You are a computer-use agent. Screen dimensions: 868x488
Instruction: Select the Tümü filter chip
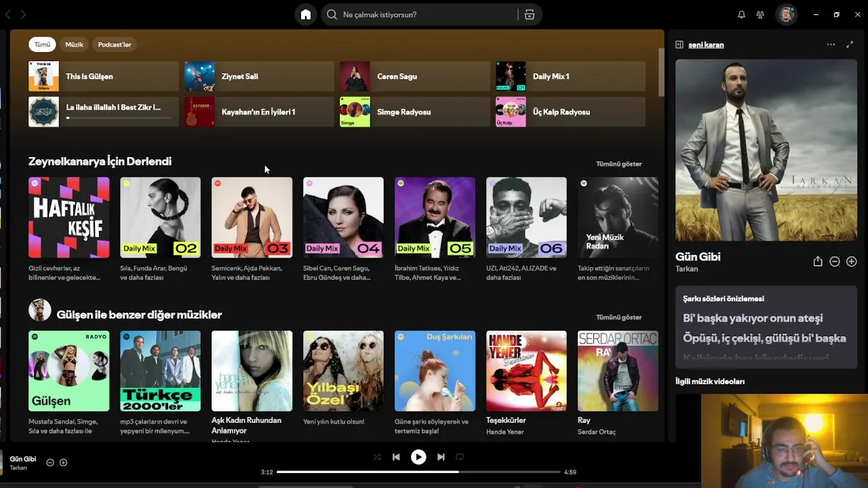[42, 45]
